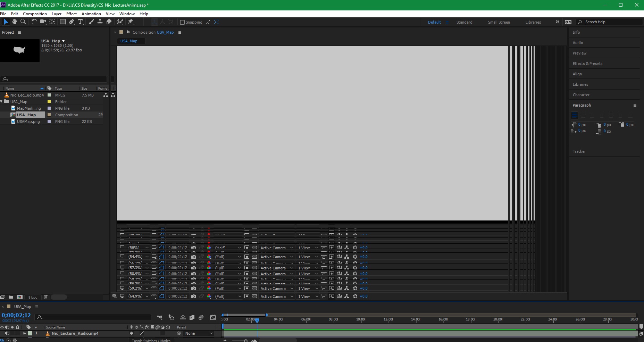
Task: Open grid and guide options in viewer
Action: click(154, 296)
